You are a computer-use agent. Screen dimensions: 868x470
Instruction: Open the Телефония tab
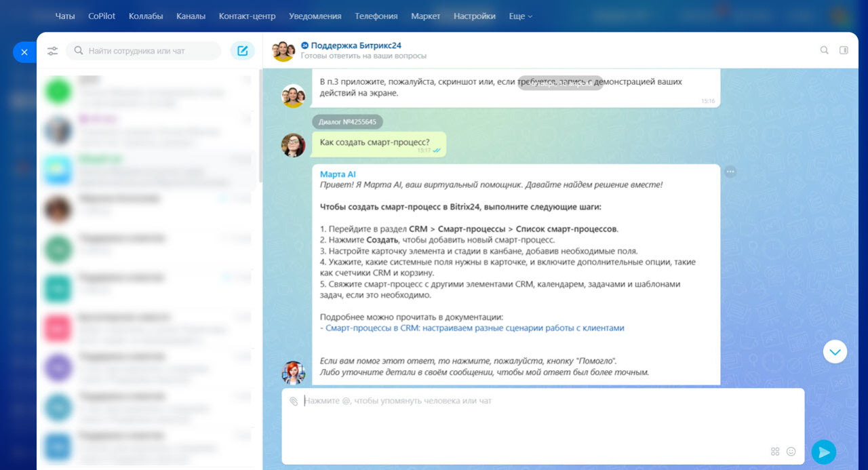point(377,16)
